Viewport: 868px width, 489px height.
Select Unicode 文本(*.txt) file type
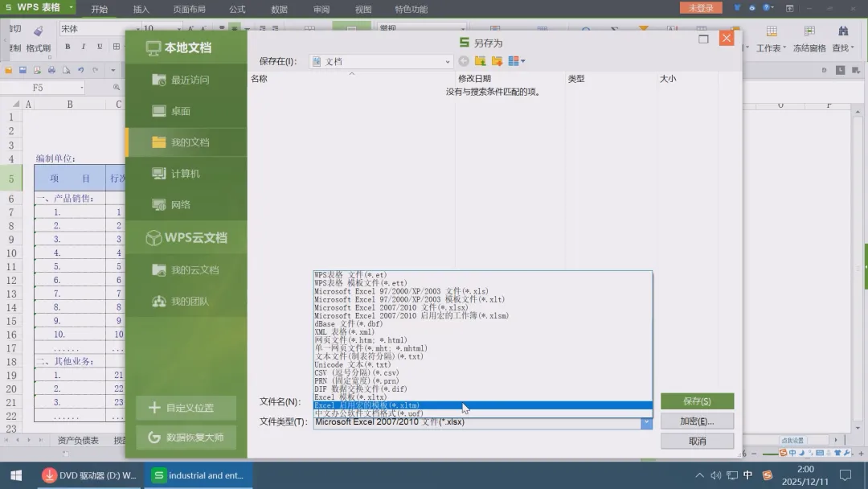pos(483,364)
